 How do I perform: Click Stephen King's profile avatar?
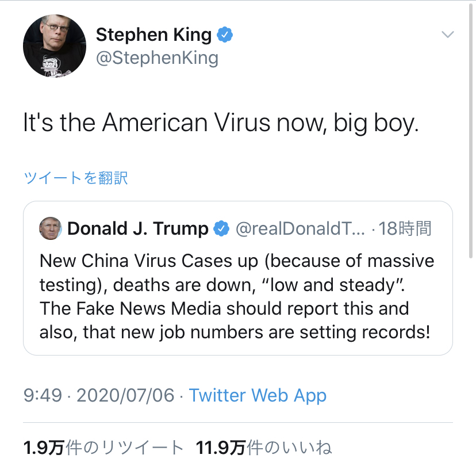point(50,50)
